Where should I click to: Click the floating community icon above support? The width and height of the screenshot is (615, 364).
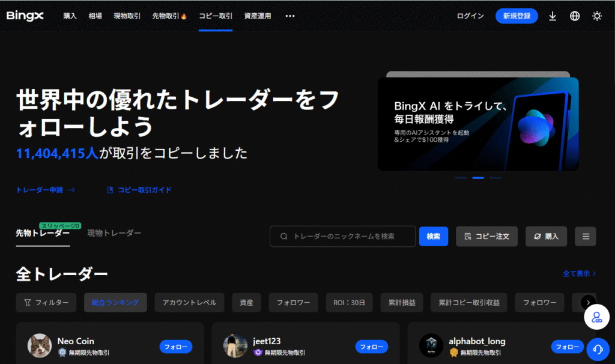tap(597, 317)
